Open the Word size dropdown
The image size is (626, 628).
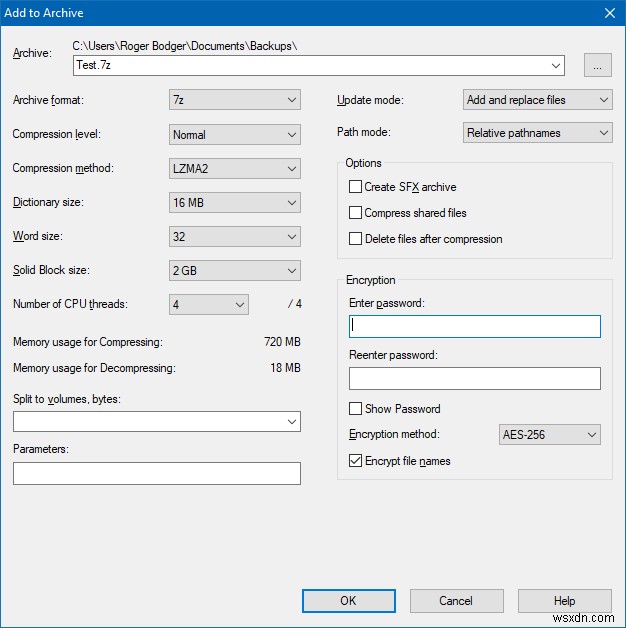[235, 237]
